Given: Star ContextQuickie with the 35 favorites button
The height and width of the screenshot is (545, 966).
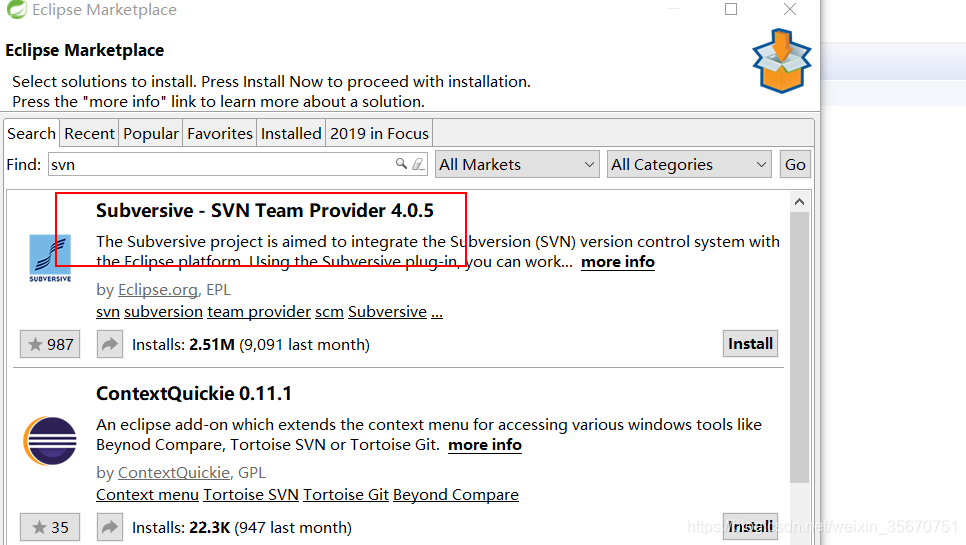Looking at the screenshot, I should point(50,527).
